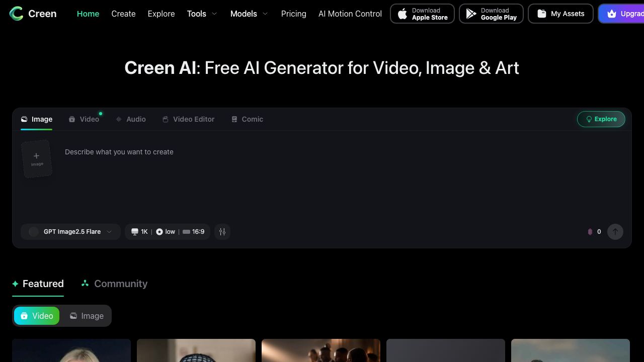Open the blonde woman video thumbnail

pyautogui.click(x=71, y=350)
